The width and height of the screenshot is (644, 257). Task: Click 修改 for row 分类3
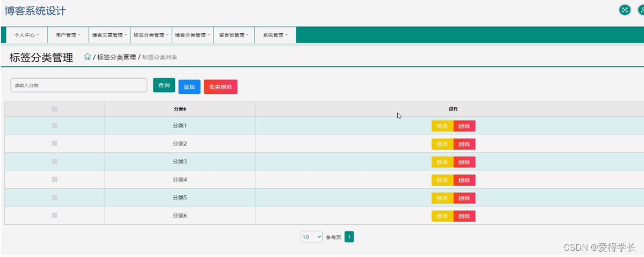(442, 162)
